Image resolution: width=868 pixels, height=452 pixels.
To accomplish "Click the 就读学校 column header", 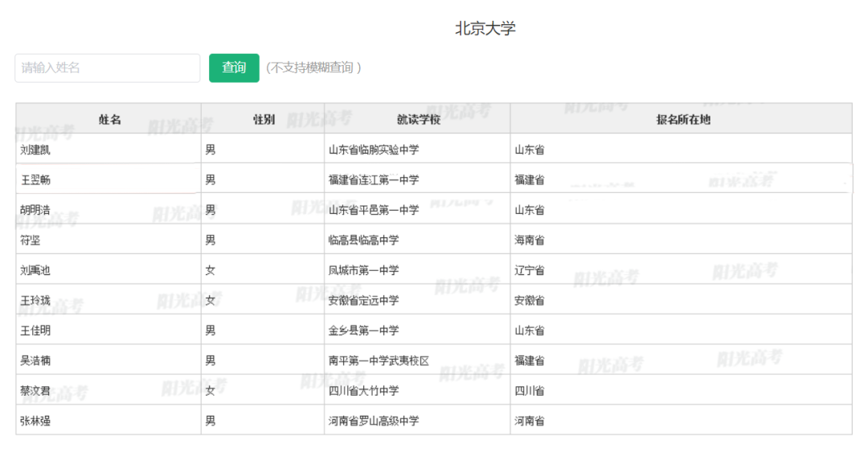I will point(418,119).
